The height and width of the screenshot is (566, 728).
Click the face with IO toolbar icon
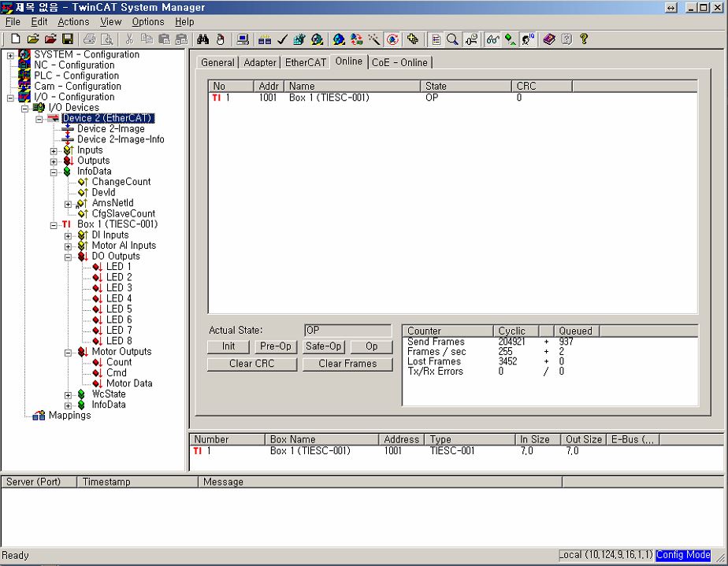click(528, 39)
